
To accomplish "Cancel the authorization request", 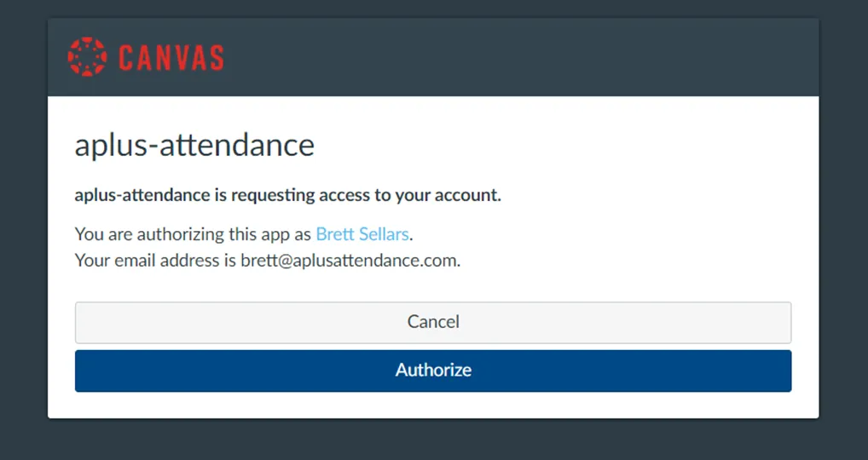I will click(433, 322).
